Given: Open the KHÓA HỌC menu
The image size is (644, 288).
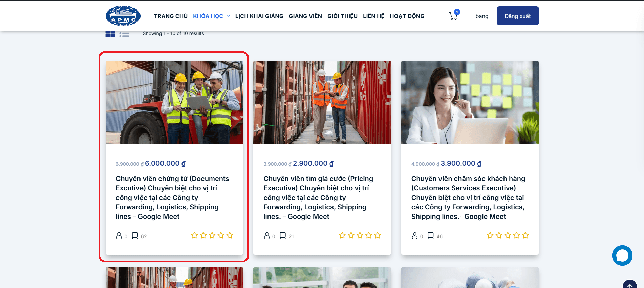Looking at the screenshot, I should 208,16.
